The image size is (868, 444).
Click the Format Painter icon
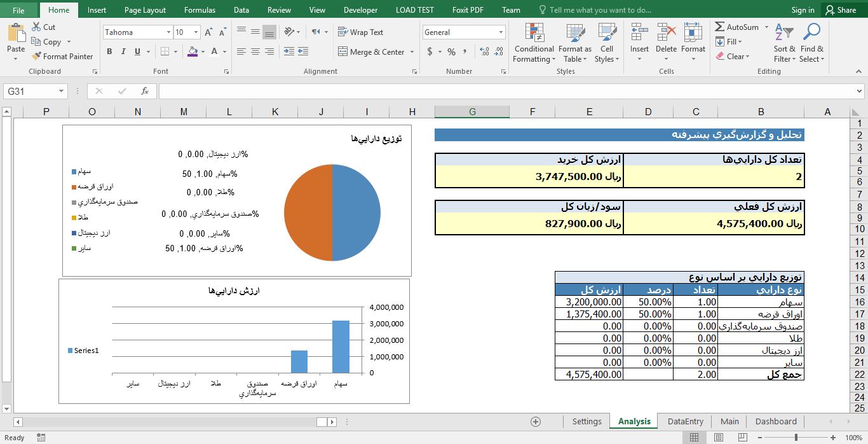point(37,56)
